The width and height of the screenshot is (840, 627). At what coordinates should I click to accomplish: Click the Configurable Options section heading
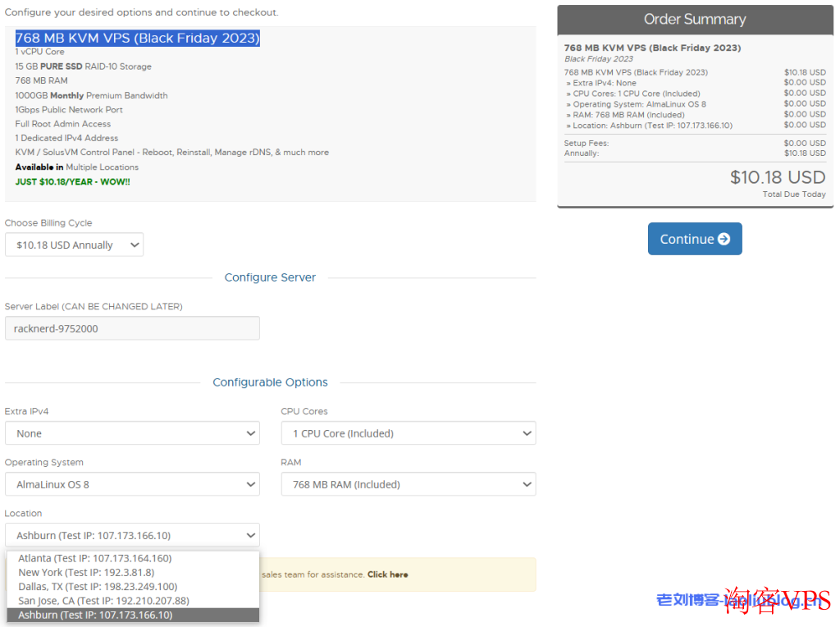coord(270,382)
